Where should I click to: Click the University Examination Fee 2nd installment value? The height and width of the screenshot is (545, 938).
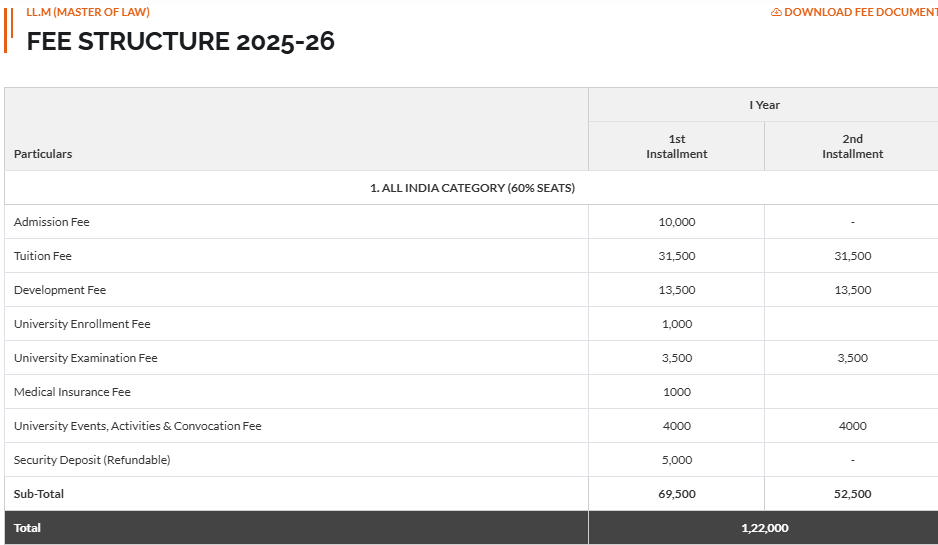click(852, 358)
